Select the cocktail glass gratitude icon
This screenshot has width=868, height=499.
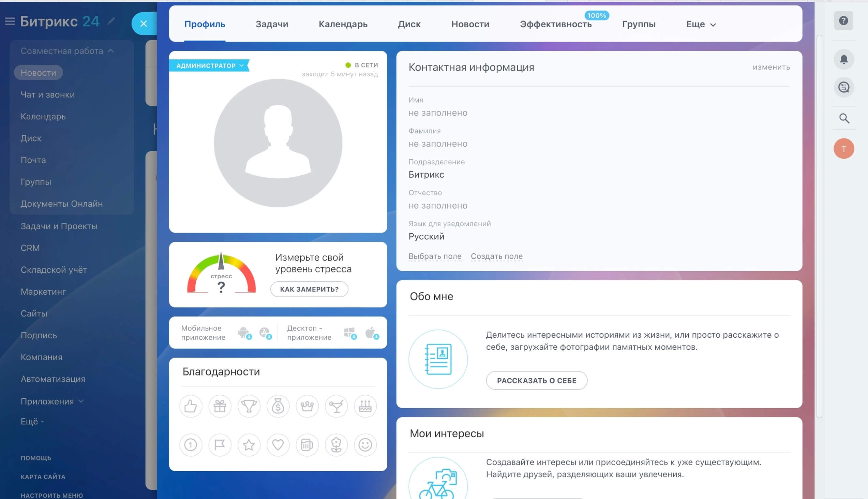click(x=336, y=407)
